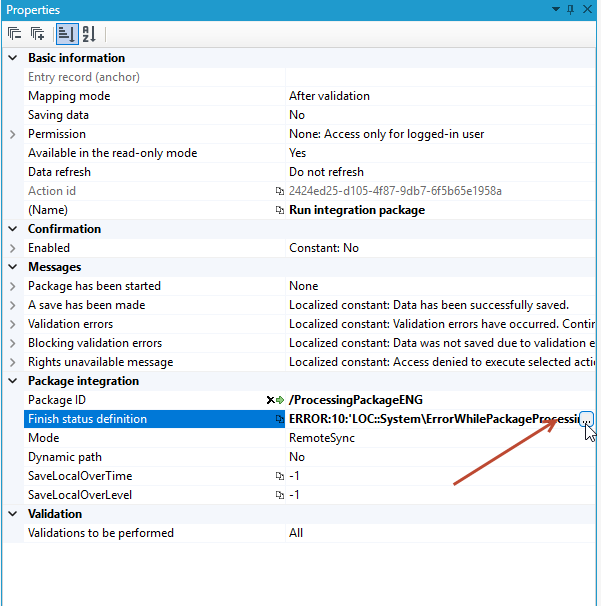
Task: Toggle the categorized view icon
Action: (67, 34)
